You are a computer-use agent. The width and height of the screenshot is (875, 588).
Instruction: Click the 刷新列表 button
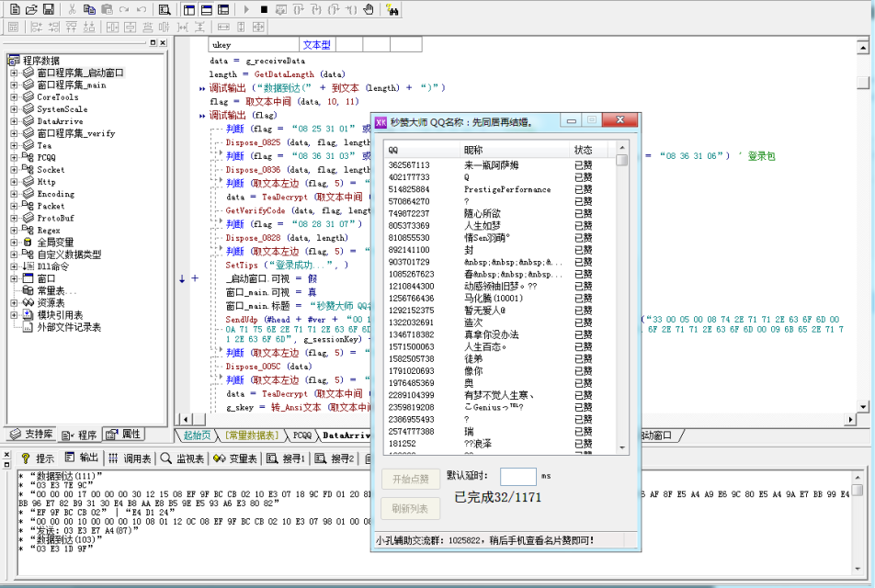(411, 509)
